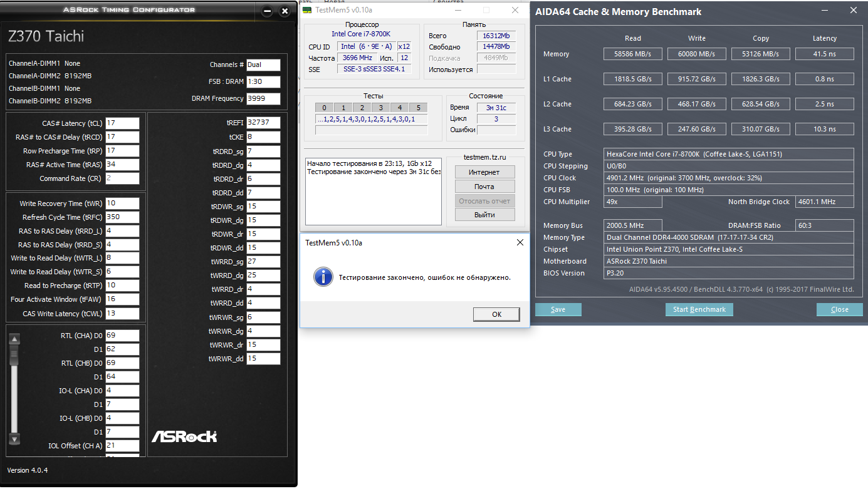Click the scroll-down arrow in the RTL panel

click(x=15, y=439)
